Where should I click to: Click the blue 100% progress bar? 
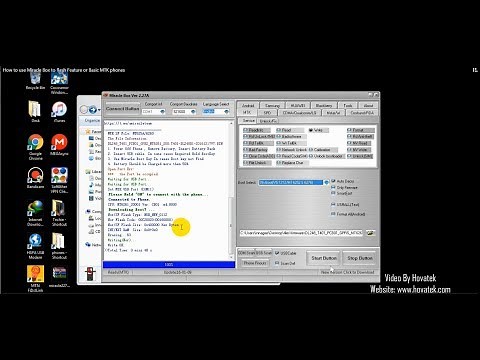coord(169,264)
